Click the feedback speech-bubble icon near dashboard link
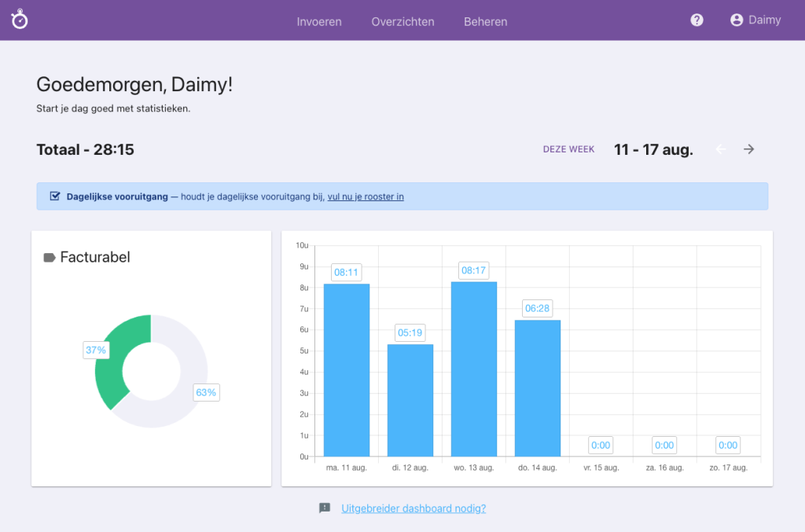 click(x=325, y=508)
